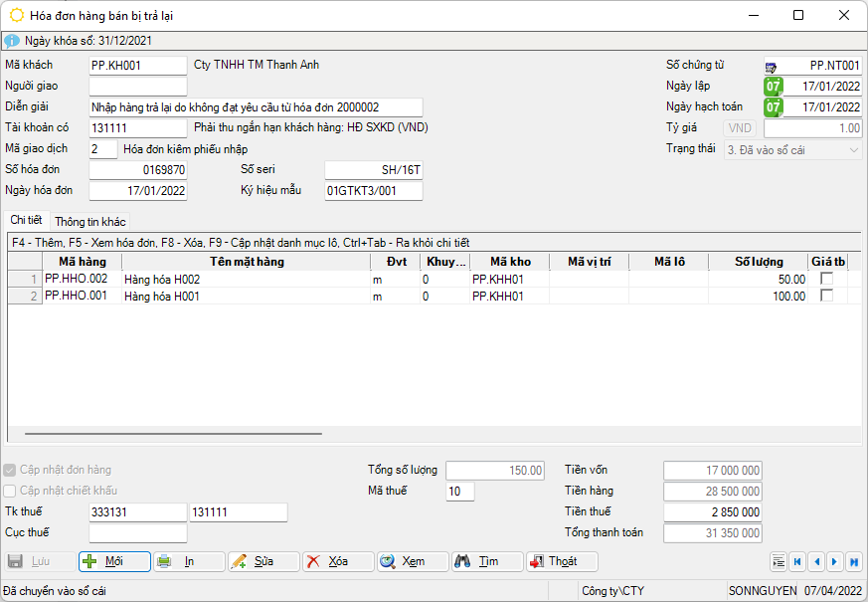Open the record list icon beside navigation arrows
This screenshot has width=868, height=602.
click(x=778, y=562)
